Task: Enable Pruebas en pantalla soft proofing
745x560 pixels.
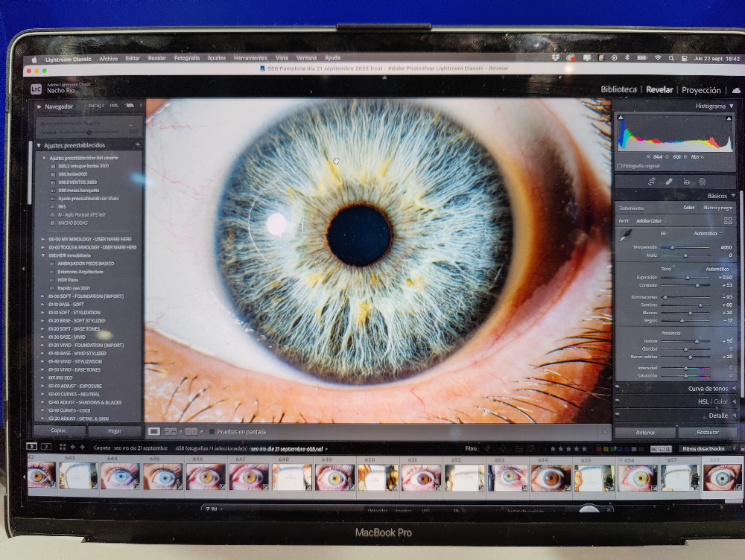Action: tap(212, 432)
